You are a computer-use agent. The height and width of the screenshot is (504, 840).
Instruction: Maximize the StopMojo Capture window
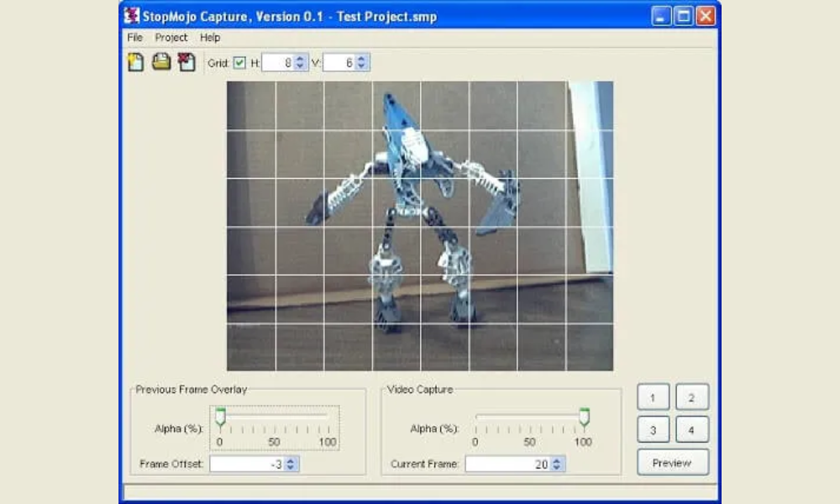point(684,16)
